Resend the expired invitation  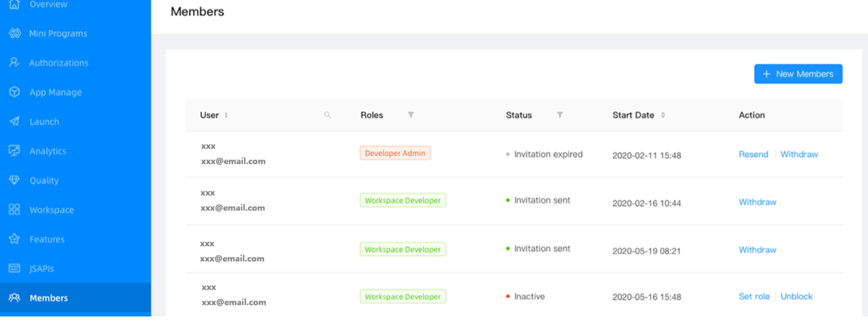point(753,154)
